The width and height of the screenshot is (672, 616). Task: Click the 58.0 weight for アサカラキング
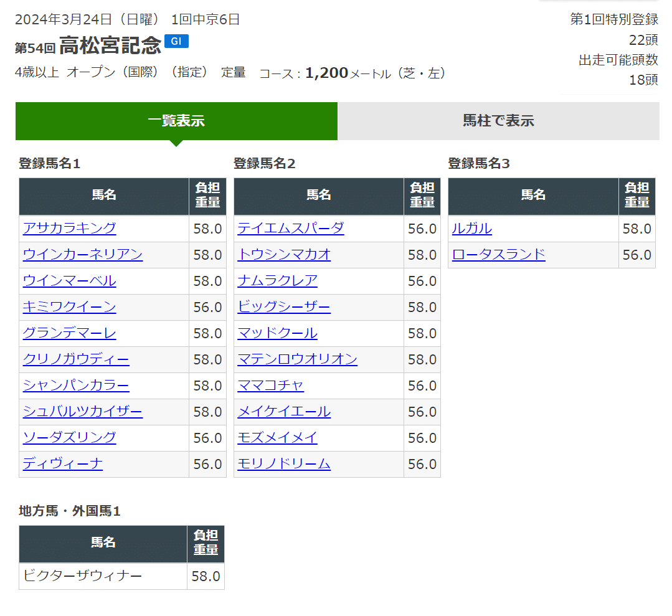[x=207, y=229]
